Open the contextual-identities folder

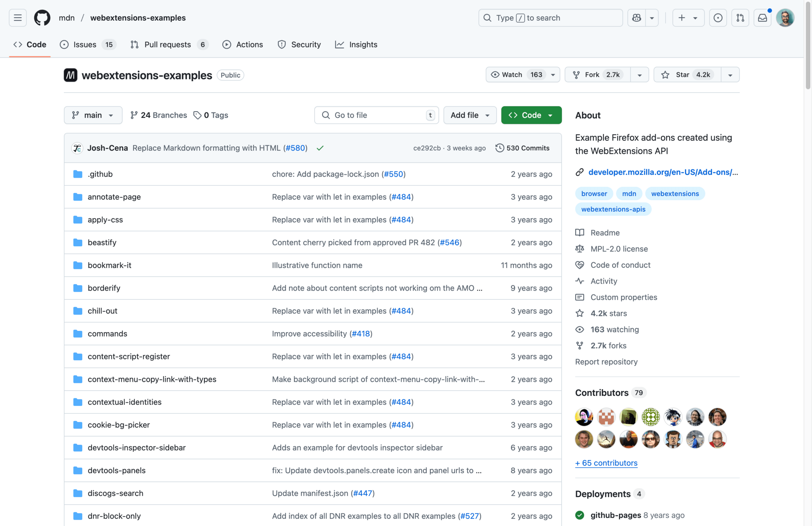(x=125, y=402)
